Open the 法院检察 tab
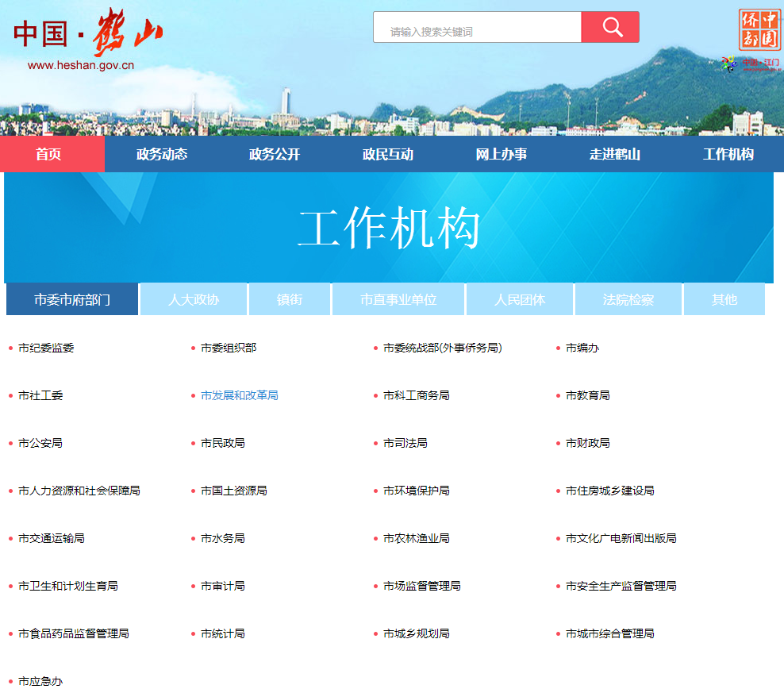784x689 pixels. 628,299
